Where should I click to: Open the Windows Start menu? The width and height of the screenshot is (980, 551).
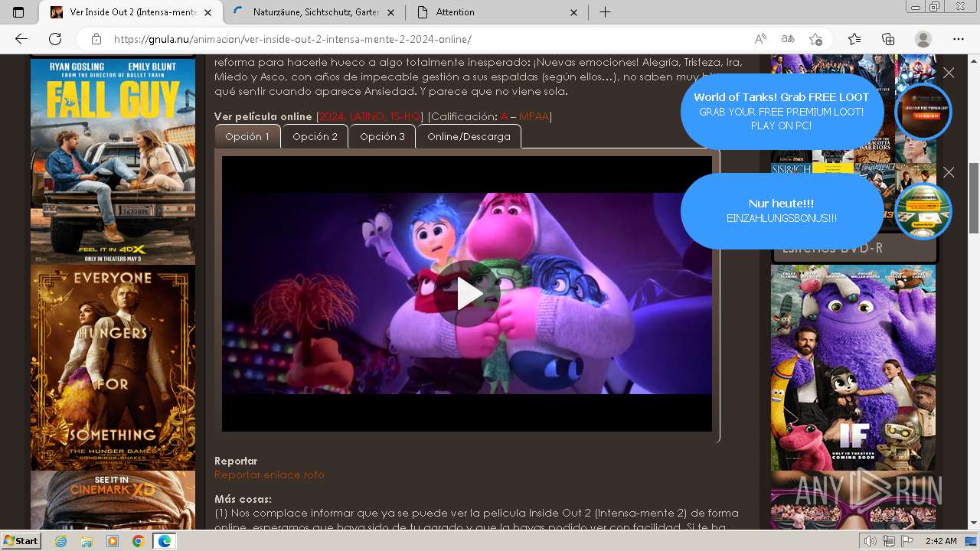tap(21, 540)
